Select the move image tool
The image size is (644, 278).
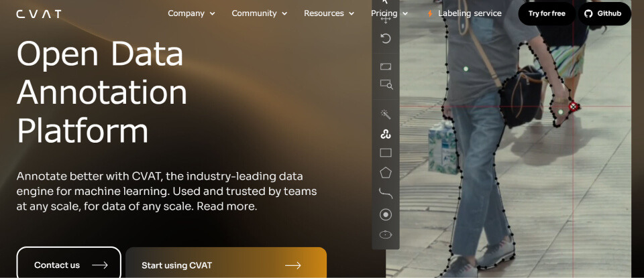tap(385, 19)
